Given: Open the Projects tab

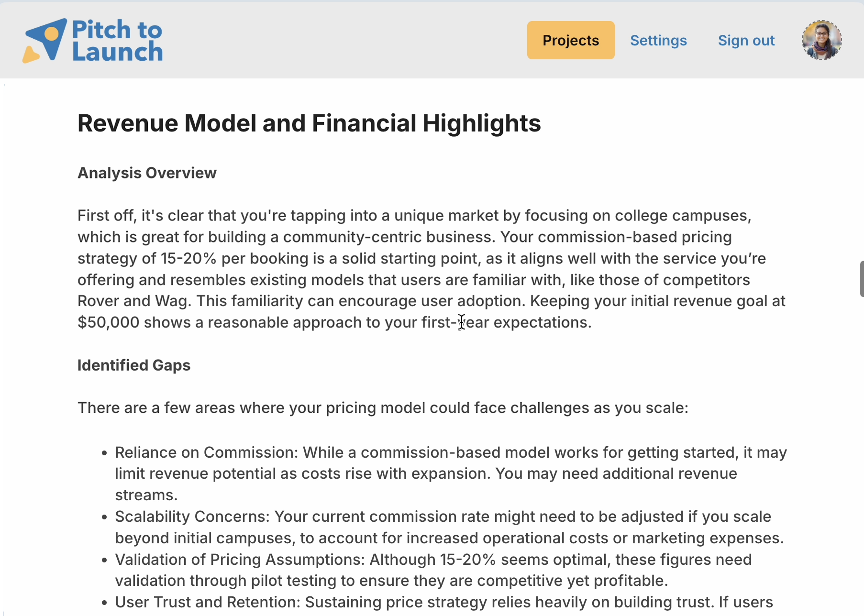Looking at the screenshot, I should (570, 40).
